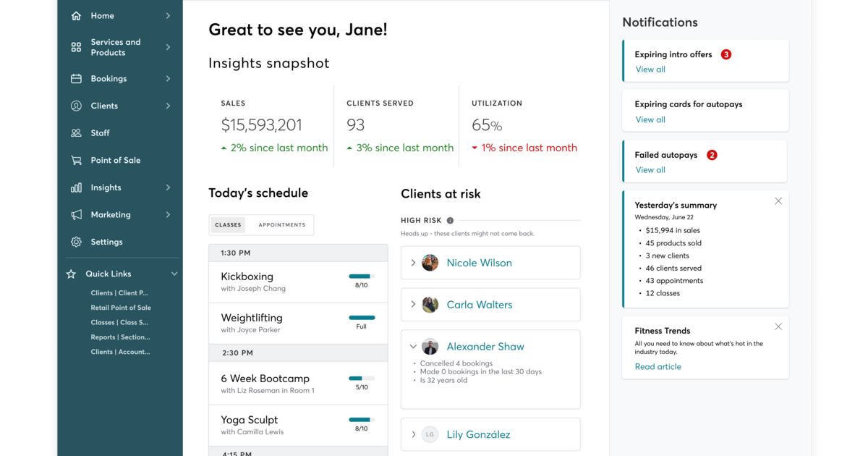The height and width of the screenshot is (456, 868).
Task: Expand Alexander Shaw's at-risk details
Action: point(412,346)
